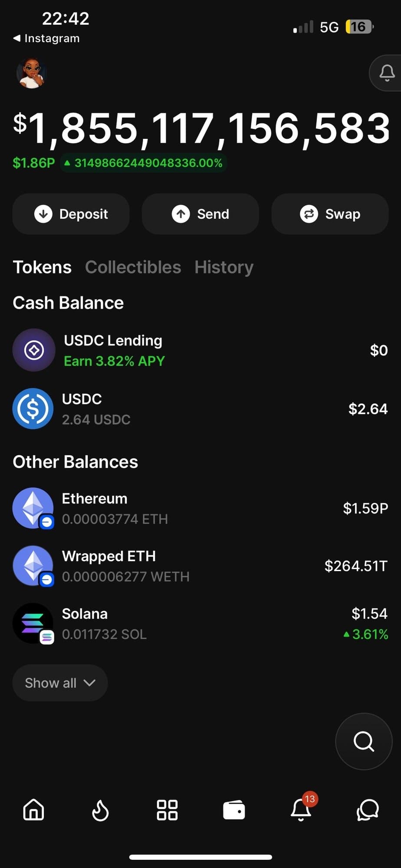The height and width of the screenshot is (868, 401).
Task: Open the trending flame icon tab
Action: 100,810
